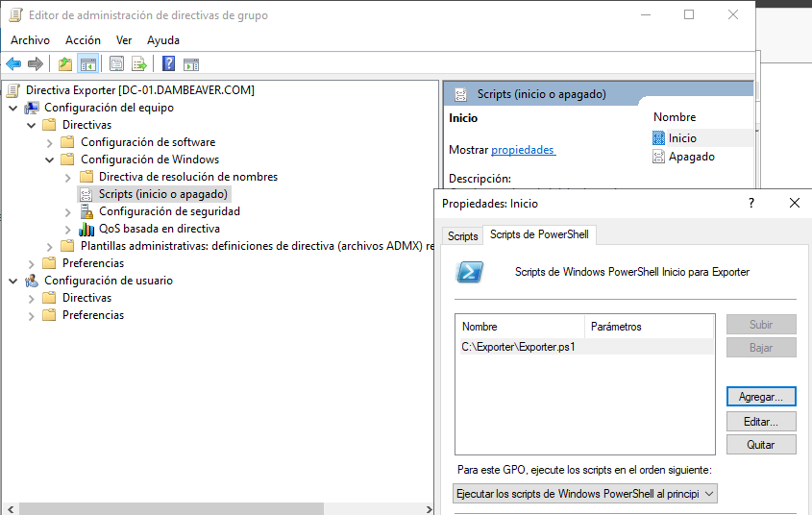Click the tree pane scrollbar left arrow
The image size is (812, 515).
coord(11,509)
